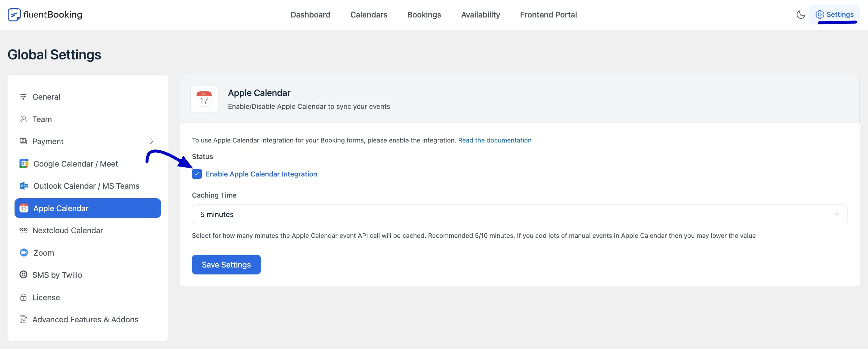The image size is (868, 349).
Task: Click the Google Calendar icon in sidebar
Action: [x=24, y=164]
